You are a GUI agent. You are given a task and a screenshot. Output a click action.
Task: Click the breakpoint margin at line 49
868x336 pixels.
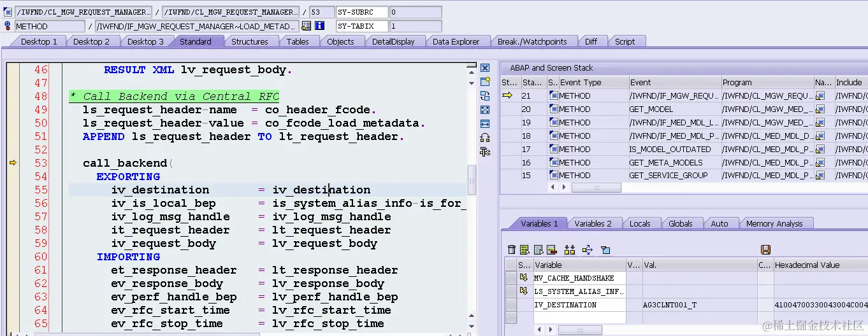pyautogui.click(x=12, y=109)
